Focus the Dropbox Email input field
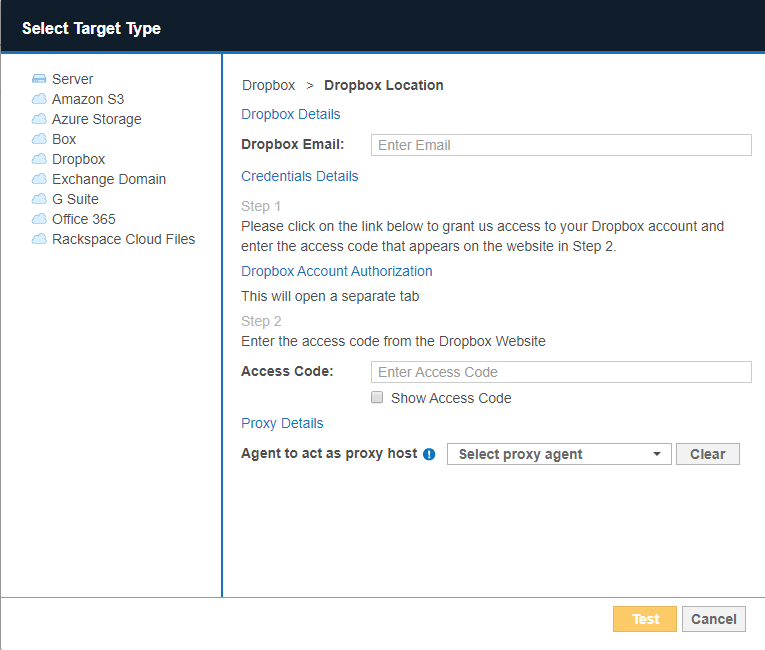765x650 pixels. tap(560, 145)
